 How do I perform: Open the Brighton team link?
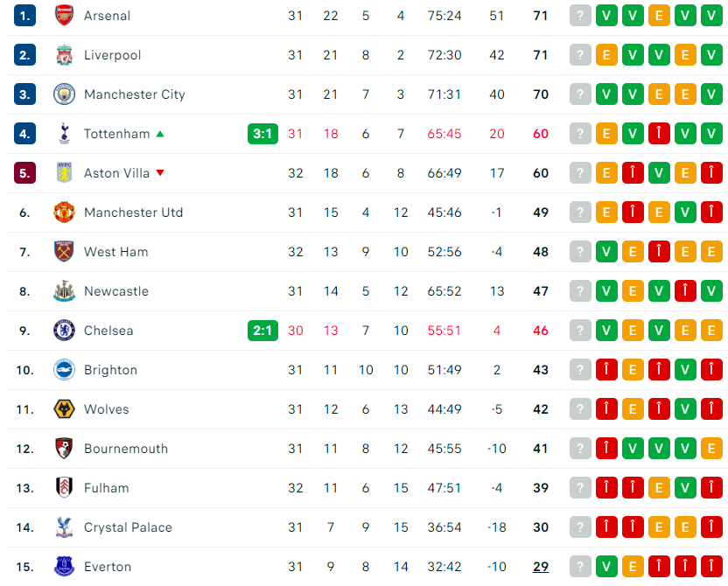[110, 370]
